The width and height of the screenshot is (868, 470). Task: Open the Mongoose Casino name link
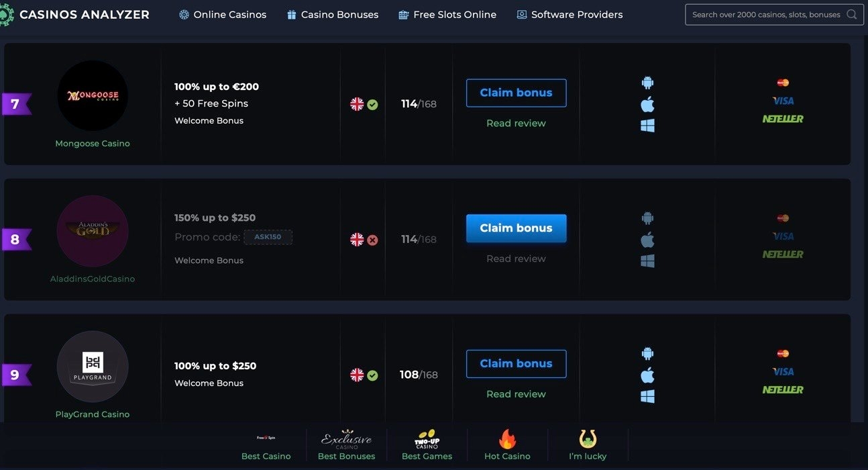click(93, 143)
